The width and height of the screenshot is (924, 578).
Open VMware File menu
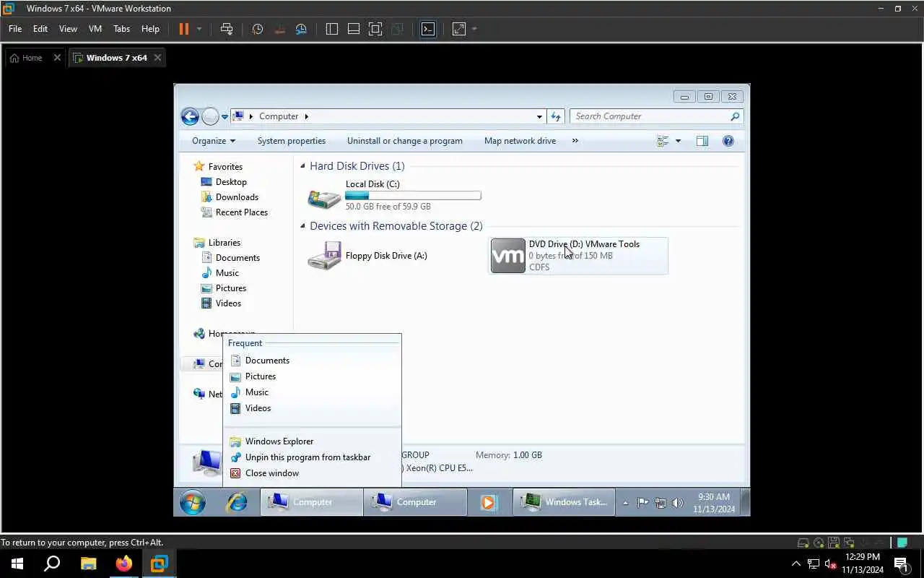point(15,29)
